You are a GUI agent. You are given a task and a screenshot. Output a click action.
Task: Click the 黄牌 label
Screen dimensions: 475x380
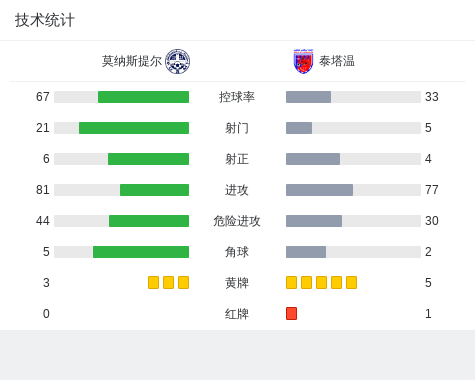(x=237, y=283)
